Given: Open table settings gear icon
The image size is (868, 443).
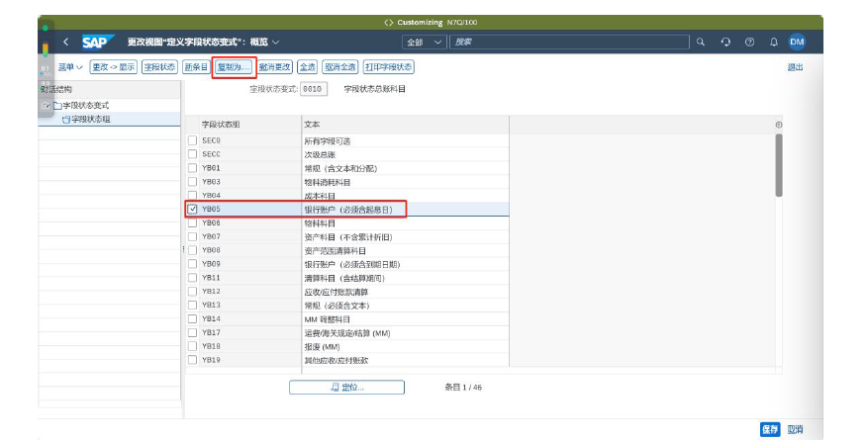Looking at the screenshot, I should pos(779,125).
